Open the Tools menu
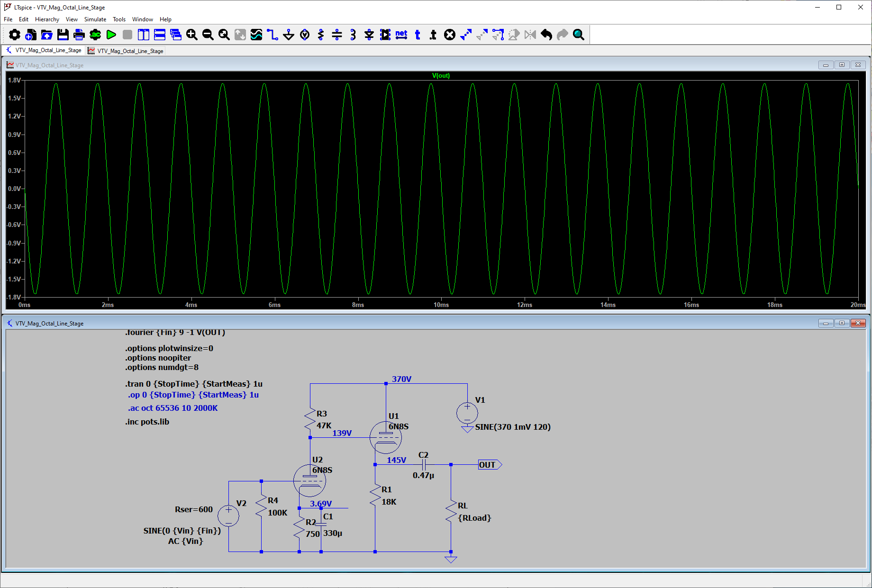This screenshot has width=872, height=588. 119,19
